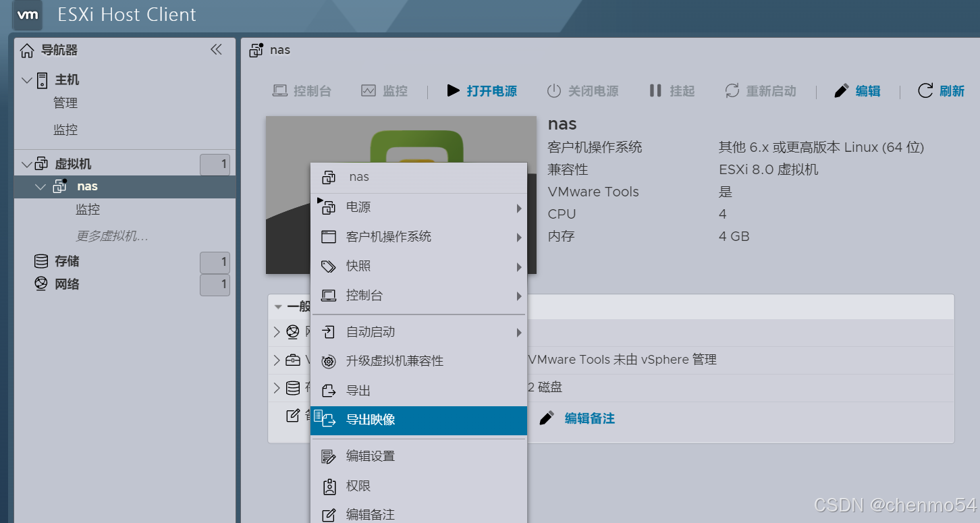Collapse the nas tree node chevron

point(40,186)
